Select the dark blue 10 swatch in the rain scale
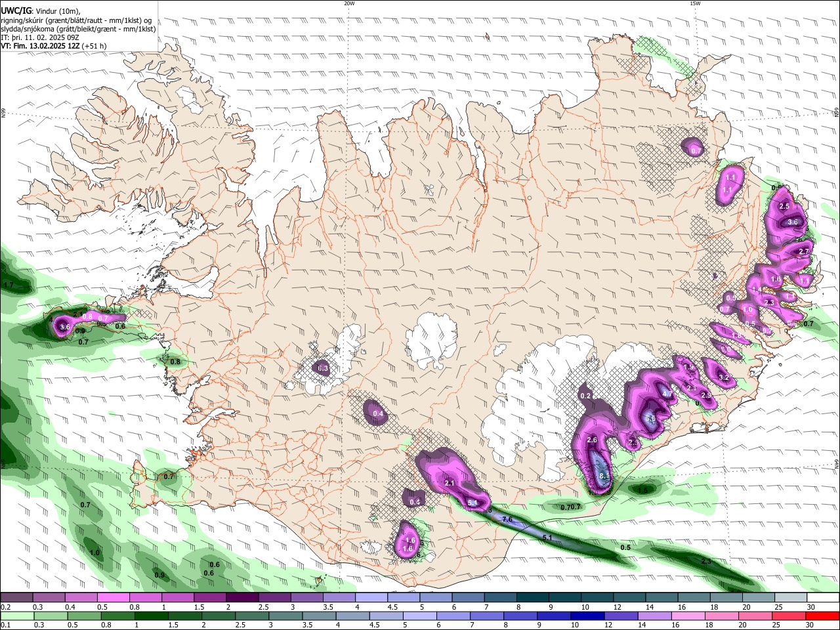 click(x=586, y=616)
